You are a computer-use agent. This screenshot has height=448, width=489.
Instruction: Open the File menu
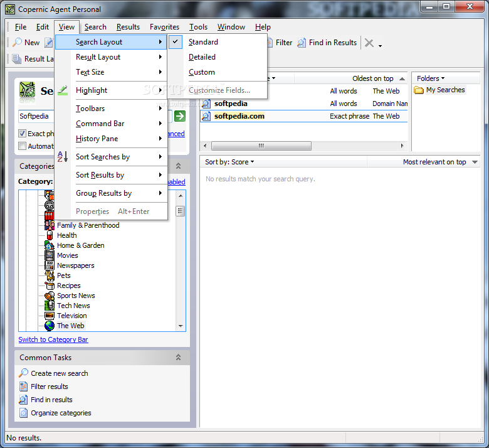coord(21,27)
